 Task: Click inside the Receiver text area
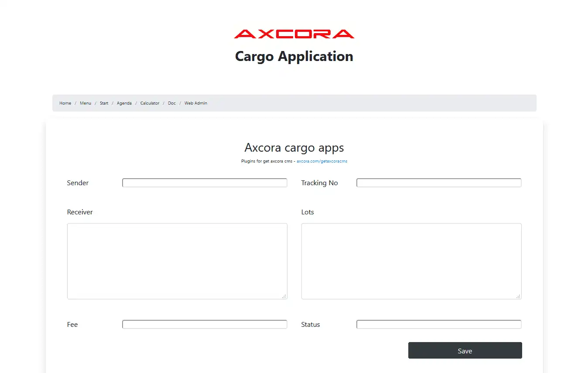point(177,261)
